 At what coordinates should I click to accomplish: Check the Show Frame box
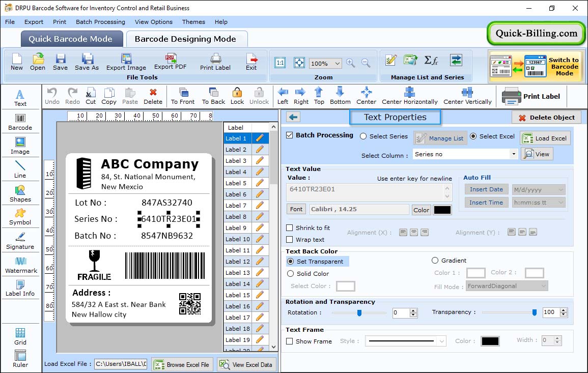pos(290,341)
